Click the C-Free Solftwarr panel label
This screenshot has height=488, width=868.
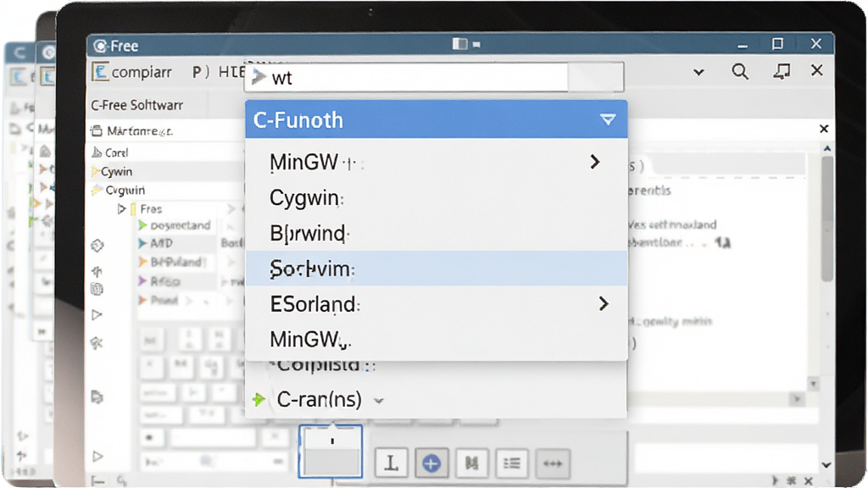(136, 105)
